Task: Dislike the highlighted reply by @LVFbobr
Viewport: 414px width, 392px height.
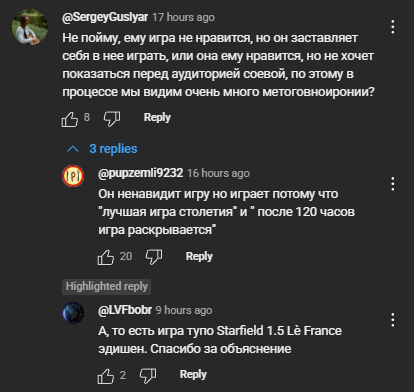Action: (x=148, y=376)
